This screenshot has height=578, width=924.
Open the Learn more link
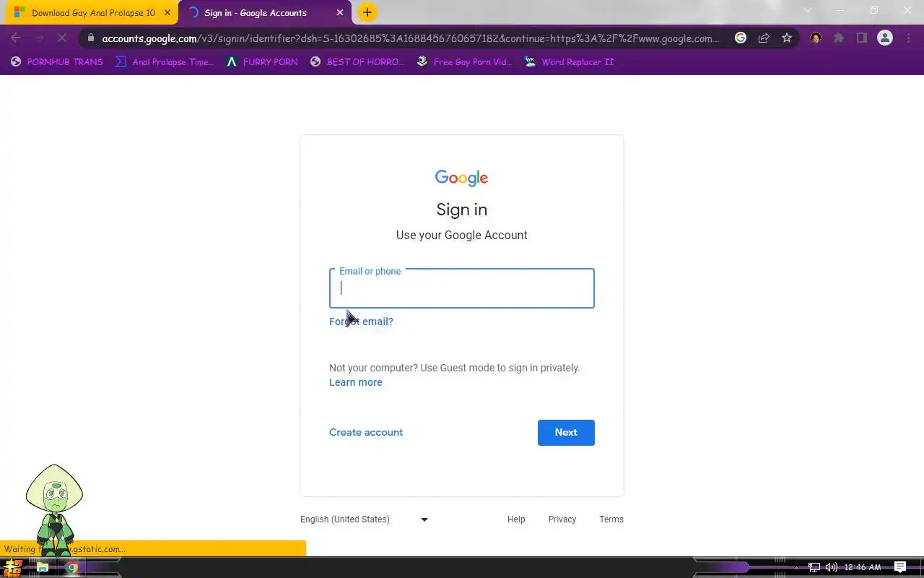356,382
